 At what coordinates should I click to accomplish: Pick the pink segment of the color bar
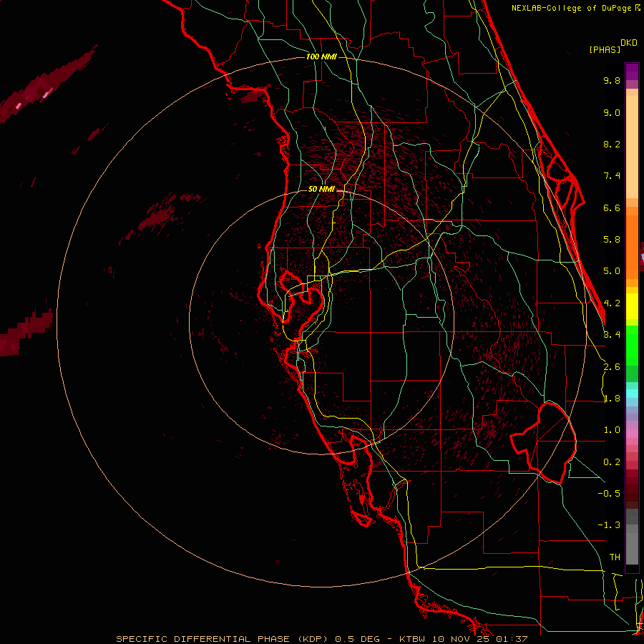point(632,434)
